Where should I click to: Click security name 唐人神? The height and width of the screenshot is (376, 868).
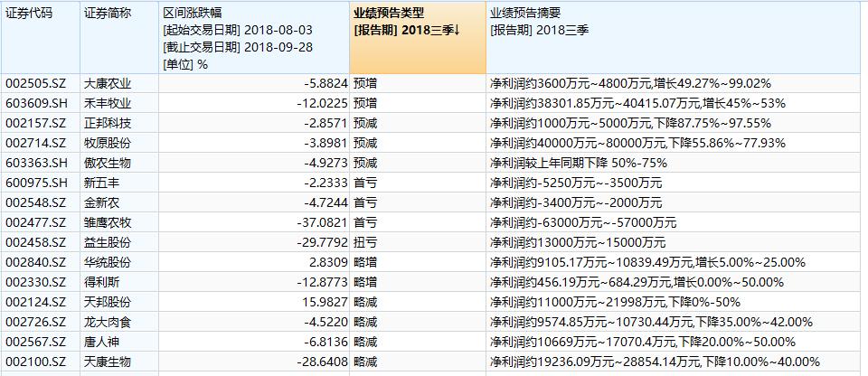tap(102, 343)
